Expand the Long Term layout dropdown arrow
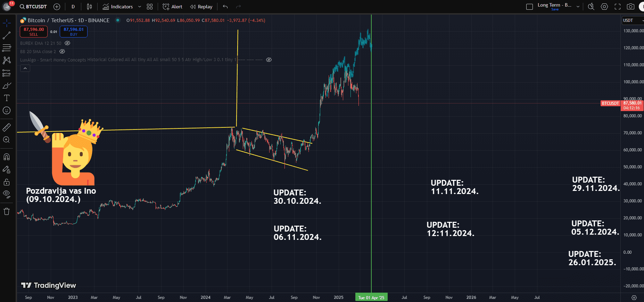This screenshot has width=644, height=302. (x=578, y=7)
